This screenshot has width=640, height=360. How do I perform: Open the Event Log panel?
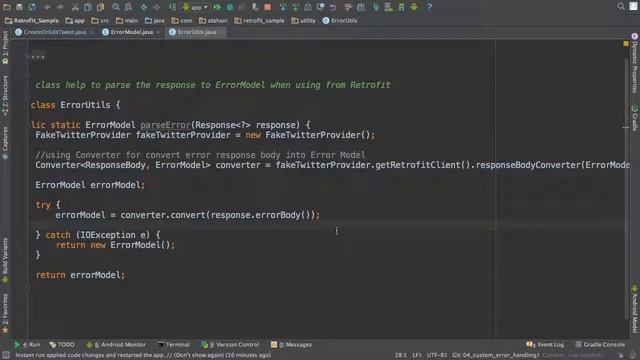click(x=545, y=344)
